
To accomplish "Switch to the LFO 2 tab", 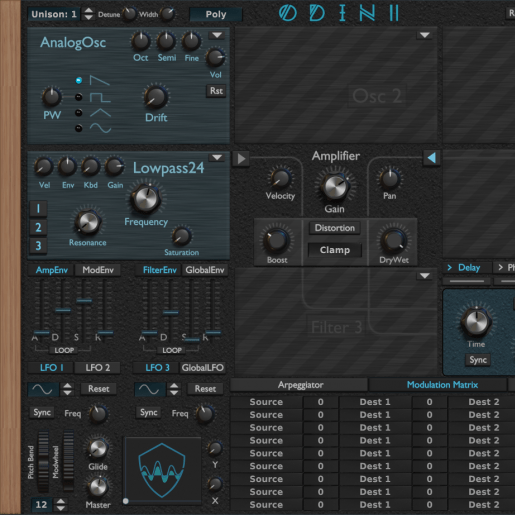I will pos(97,368).
